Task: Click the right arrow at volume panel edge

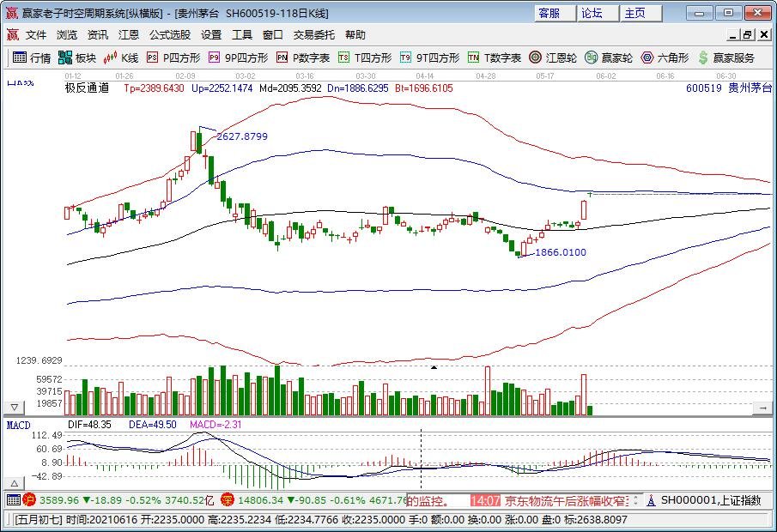Action: coord(762,408)
